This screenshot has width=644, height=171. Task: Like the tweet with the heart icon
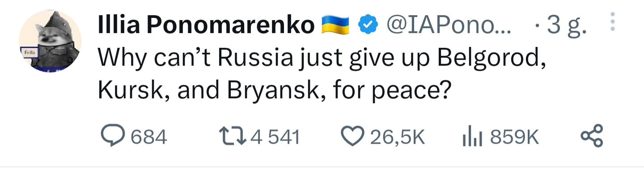353,137
